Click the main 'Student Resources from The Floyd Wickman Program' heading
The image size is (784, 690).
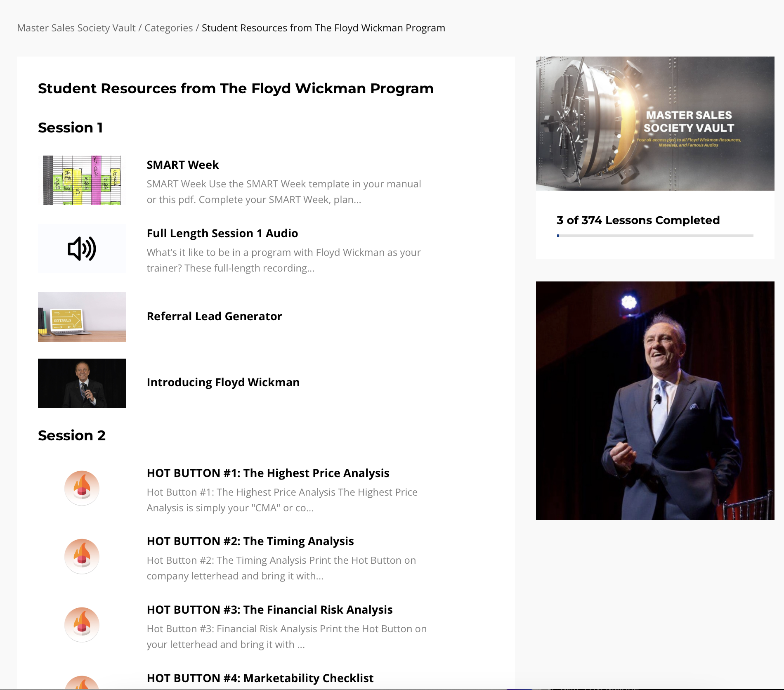236,88
